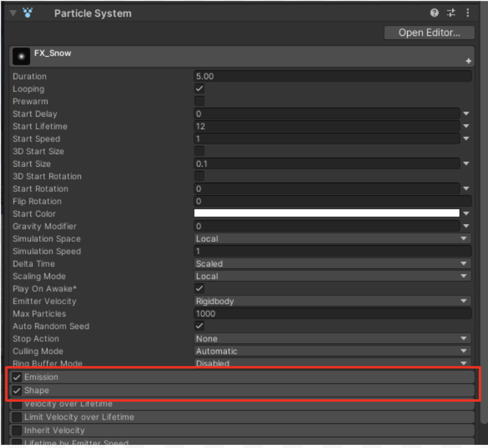Enable the 3D Start Size checkbox

200,151
